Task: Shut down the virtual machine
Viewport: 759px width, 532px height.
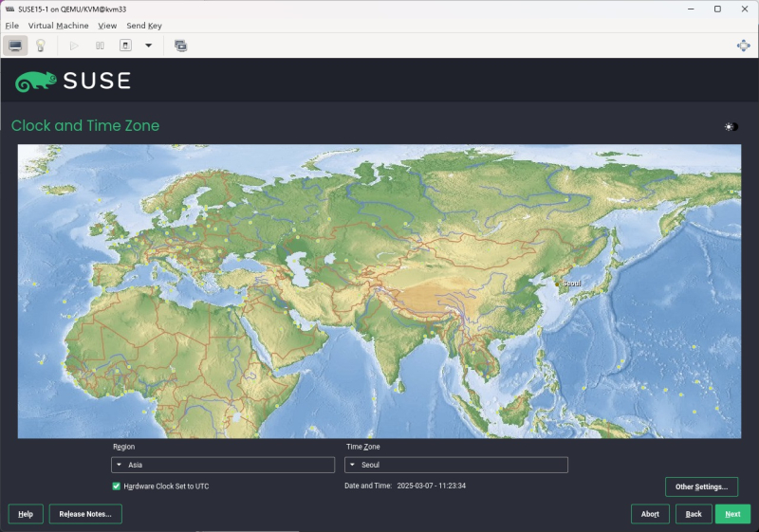Action: click(125, 46)
